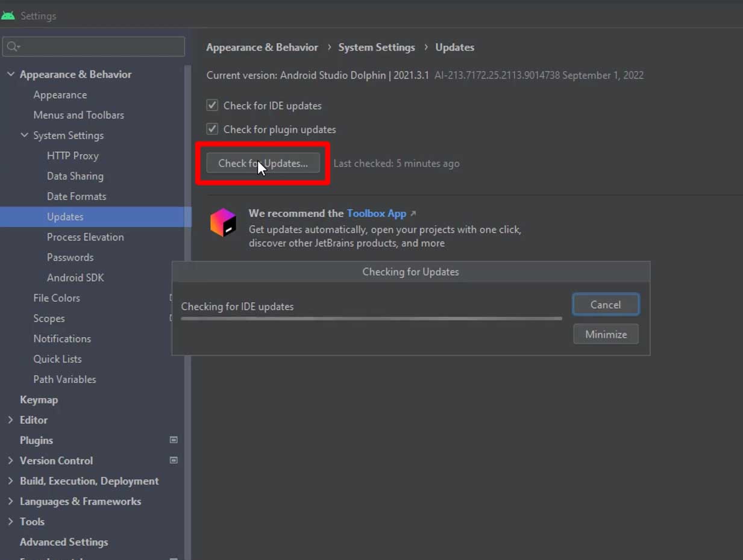Click the Check for Updates button

(263, 163)
